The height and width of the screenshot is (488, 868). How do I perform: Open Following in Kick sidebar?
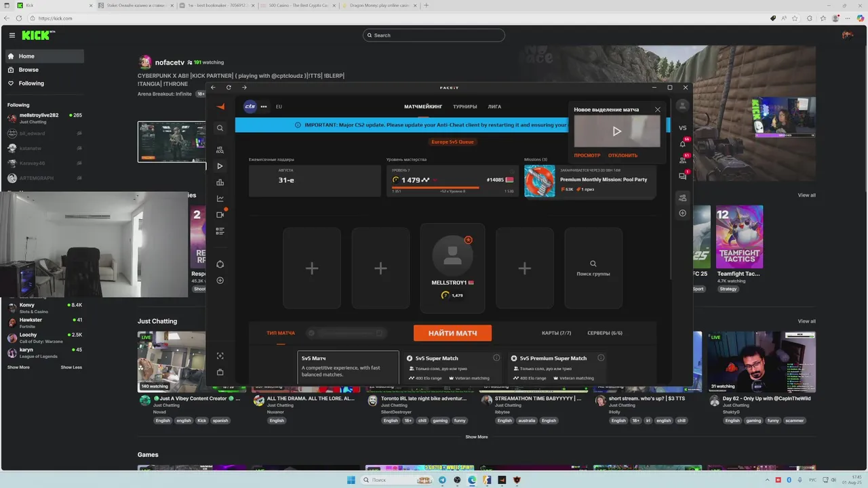[45, 83]
